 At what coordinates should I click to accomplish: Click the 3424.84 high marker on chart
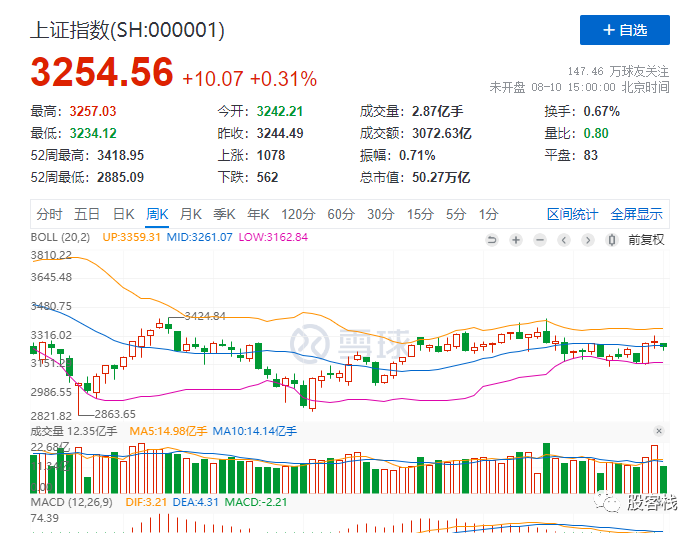coord(205,316)
